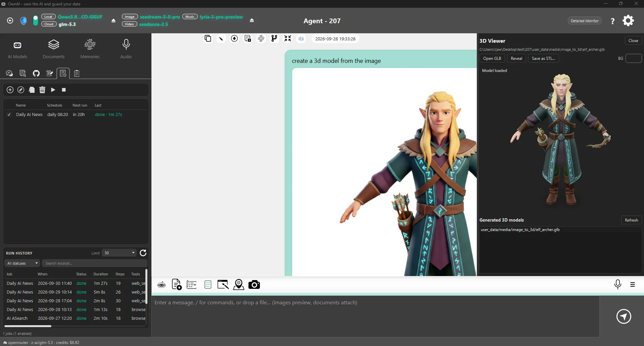Open the Audio panel
Image resolution: width=644 pixels, height=346 pixels.
126,49
